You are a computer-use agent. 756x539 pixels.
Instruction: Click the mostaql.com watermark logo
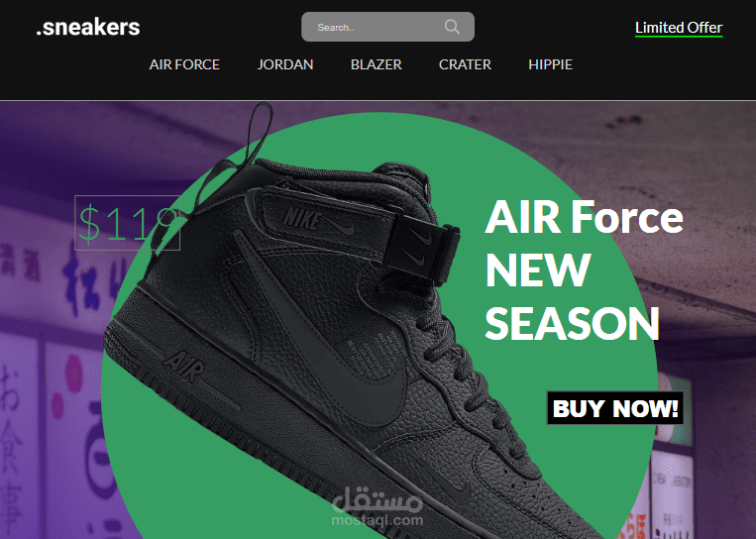coord(378,506)
